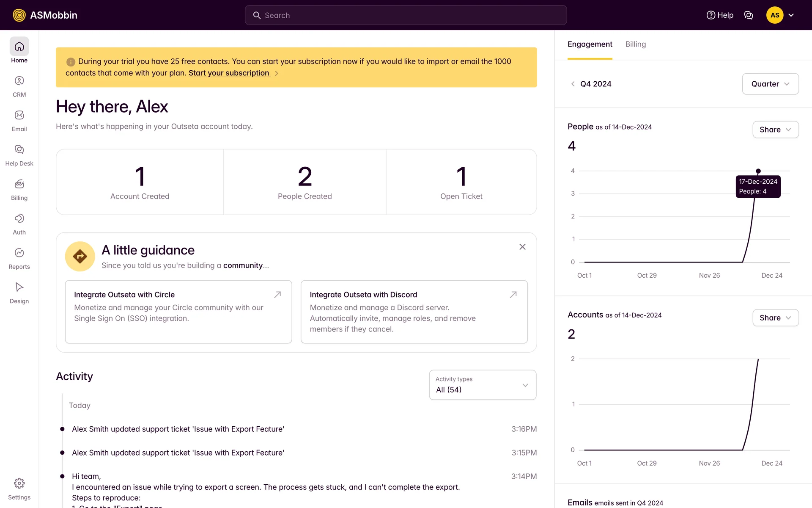Open Share dropdown for People chart
This screenshot has width=812, height=508.
point(775,130)
